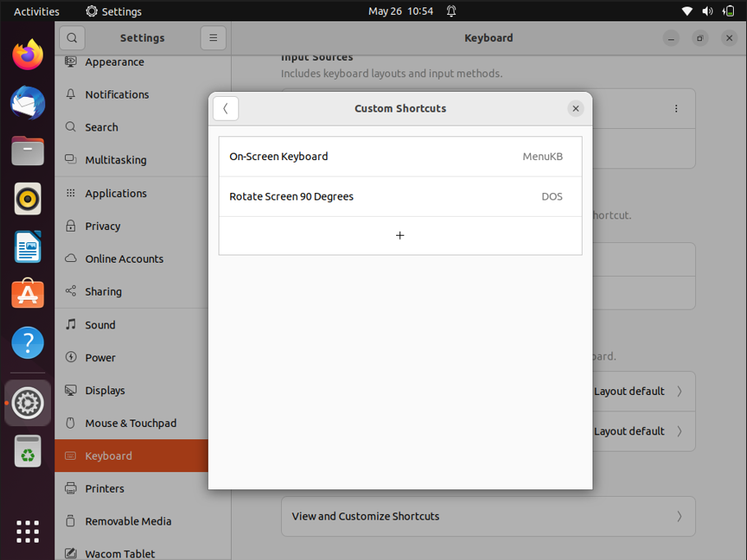The image size is (747, 560).
Task: Open the Activities overview
Action: (x=37, y=11)
